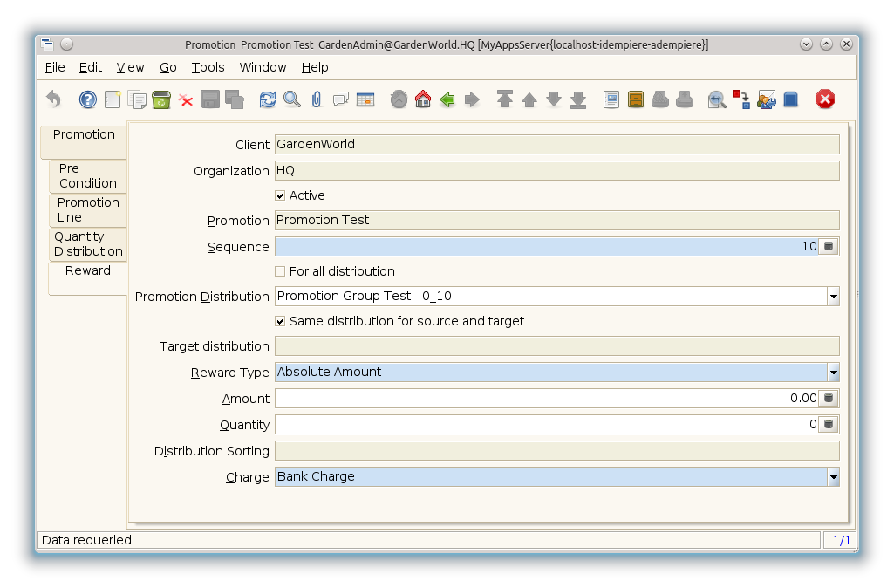Open the Reward Type dropdown
894x588 pixels.
(x=833, y=373)
